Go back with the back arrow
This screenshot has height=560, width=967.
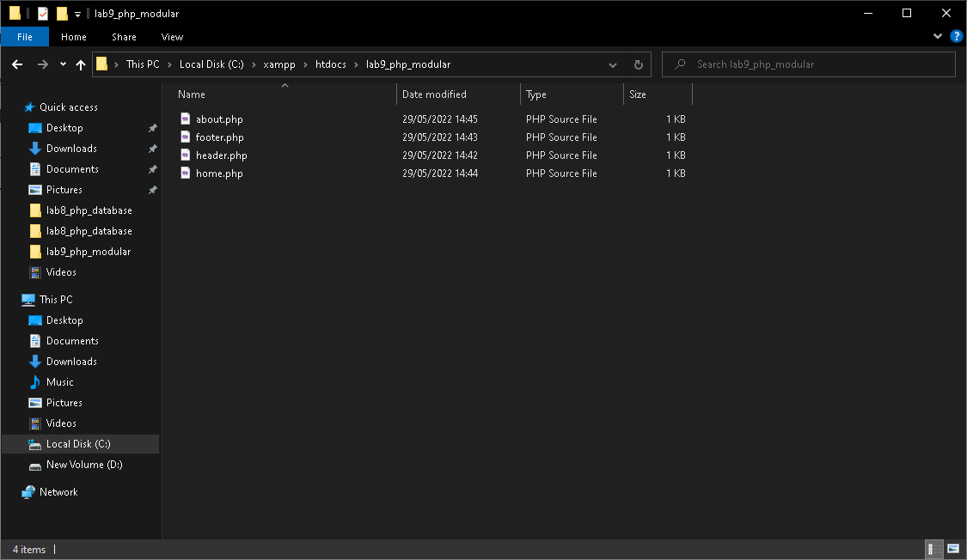tap(17, 64)
